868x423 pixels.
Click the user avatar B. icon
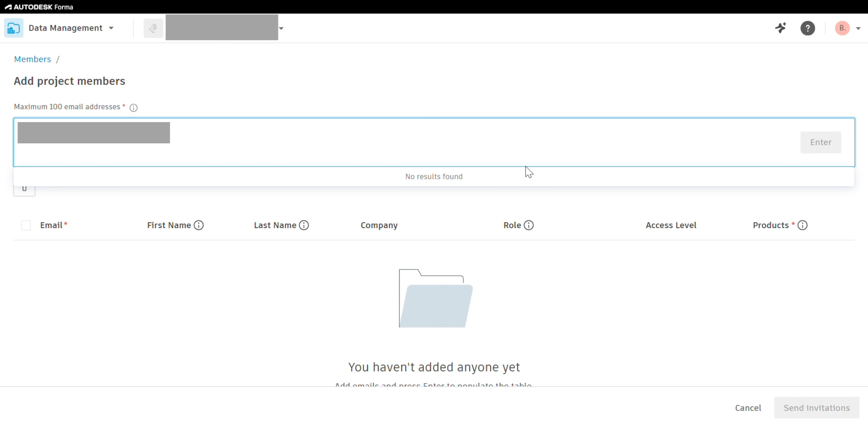pyautogui.click(x=842, y=28)
